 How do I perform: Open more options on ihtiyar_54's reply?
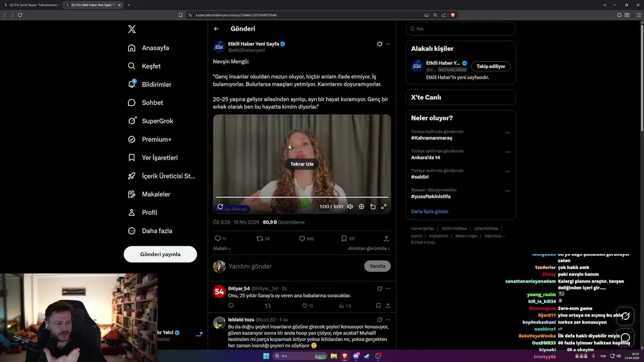[x=388, y=289]
